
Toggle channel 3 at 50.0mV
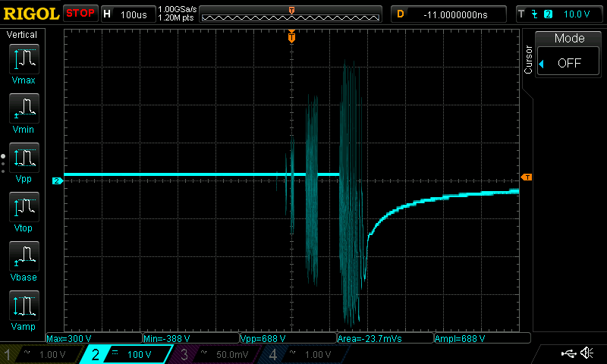[x=215, y=354]
